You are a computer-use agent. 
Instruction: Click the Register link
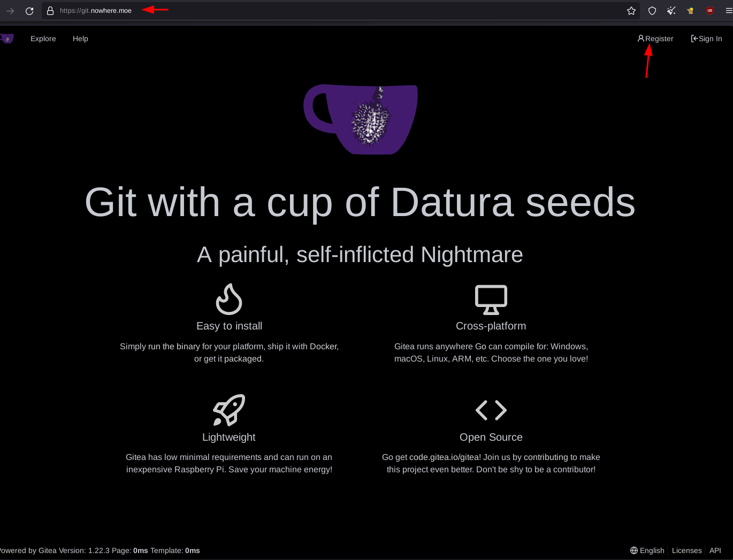[655, 39]
